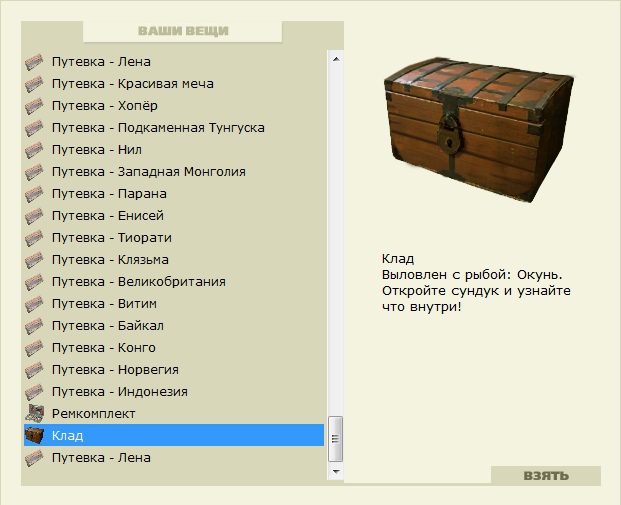
Task: Click the ticket icon beside Путевка - Подкаменная Тунгуска
Action: click(x=34, y=128)
